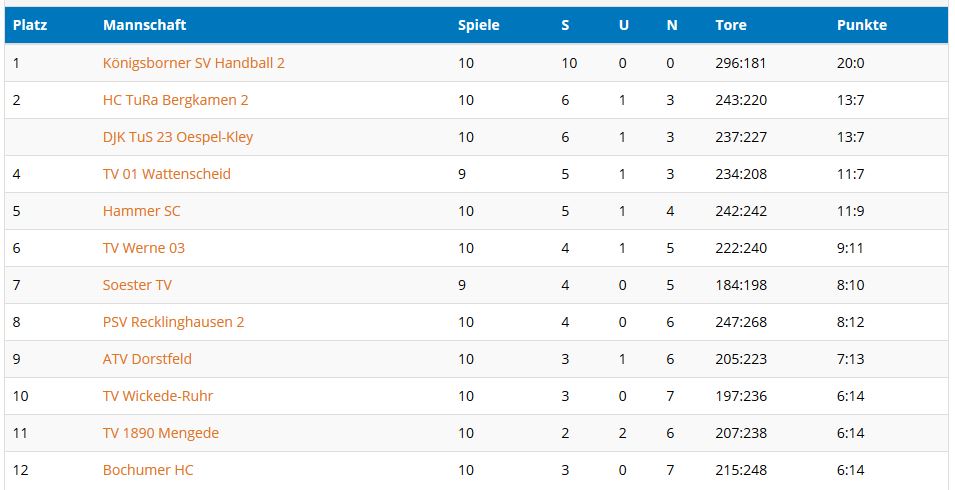Open TV Wickede-Ruhr team page
Viewport: 955px width, 490px height.
158,396
